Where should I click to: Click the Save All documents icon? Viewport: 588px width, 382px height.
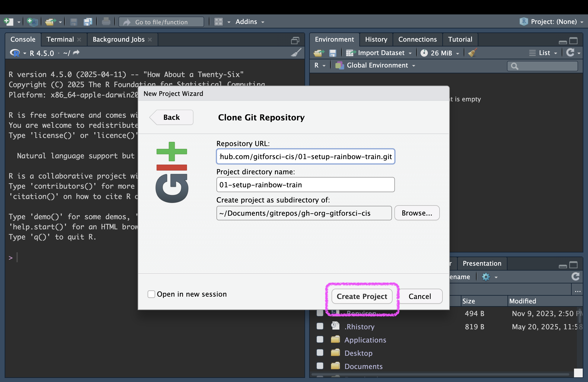point(88,22)
